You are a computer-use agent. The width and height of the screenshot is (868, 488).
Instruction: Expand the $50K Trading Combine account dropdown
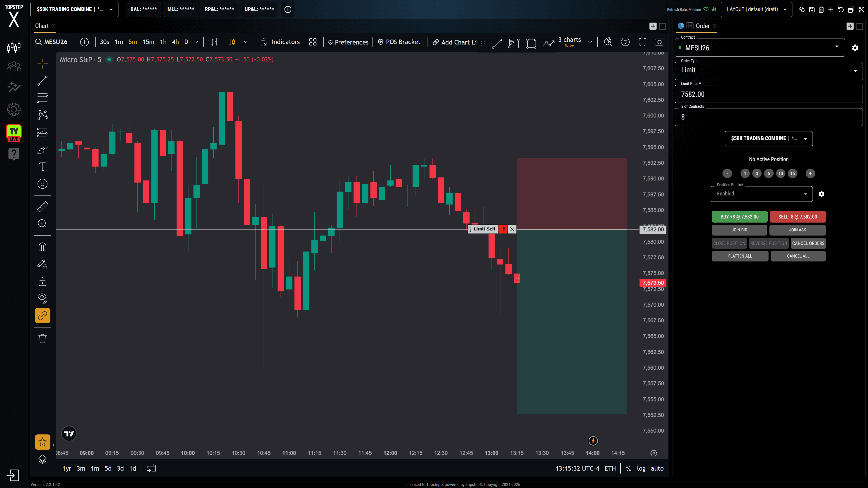click(x=74, y=9)
